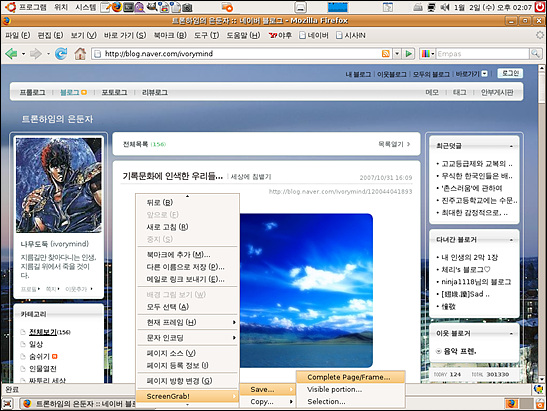The width and height of the screenshot is (547, 411).
Task: Choose 페이지 소스 (V) in the context menu
Action: (187, 353)
